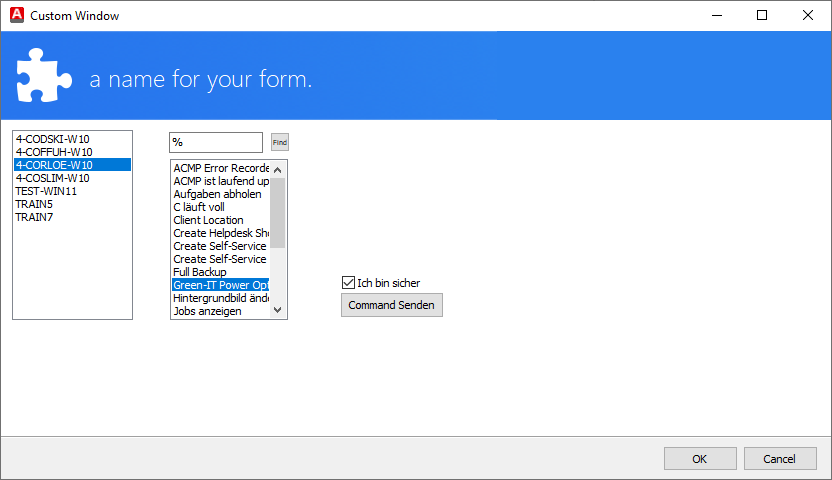Select 'Aufgaben abholen' command
The image size is (832, 480).
point(221,194)
